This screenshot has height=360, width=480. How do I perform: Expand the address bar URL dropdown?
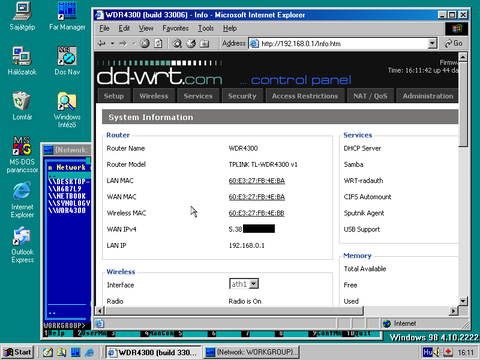pyautogui.click(x=432, y=43)
